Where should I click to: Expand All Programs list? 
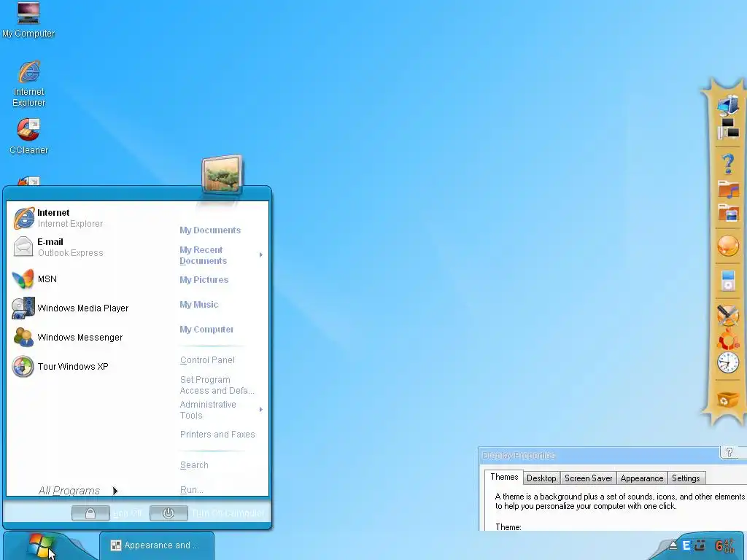77,491
